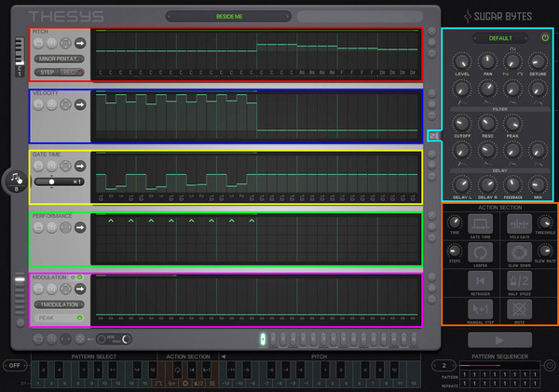Image resolution: width=559 pixels, height=392 pixels.
Task: Click the DELAY L knob
Action: coord(462,185)
